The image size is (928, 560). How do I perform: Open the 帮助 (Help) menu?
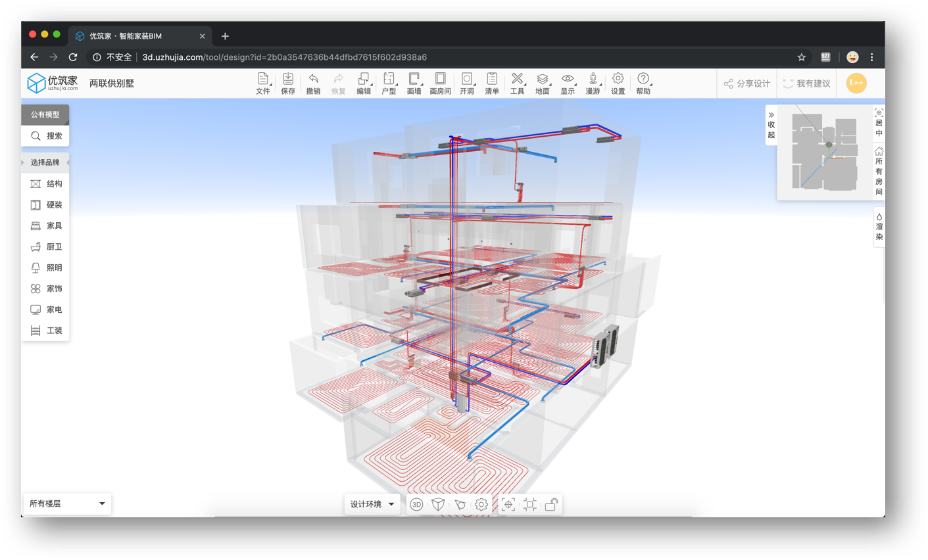tap(643, 83)
